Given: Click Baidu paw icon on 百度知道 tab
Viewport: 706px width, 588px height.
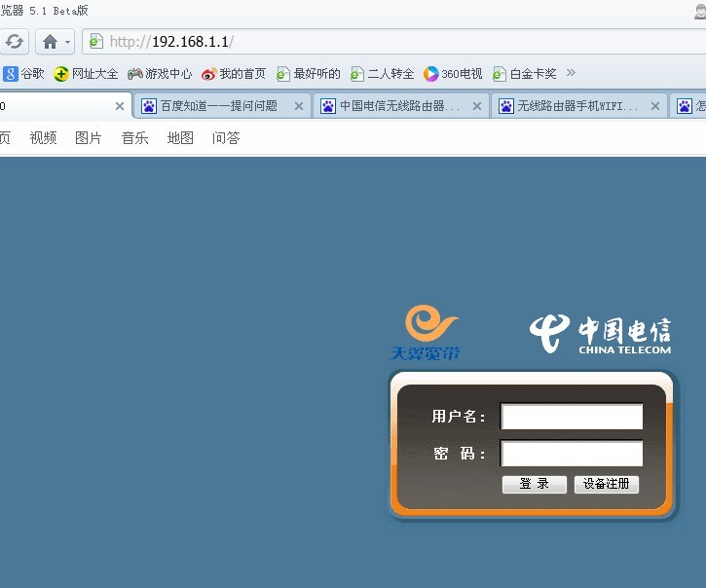Looking at the screenshot, I should pyautogui.click(x=149, y=106).
